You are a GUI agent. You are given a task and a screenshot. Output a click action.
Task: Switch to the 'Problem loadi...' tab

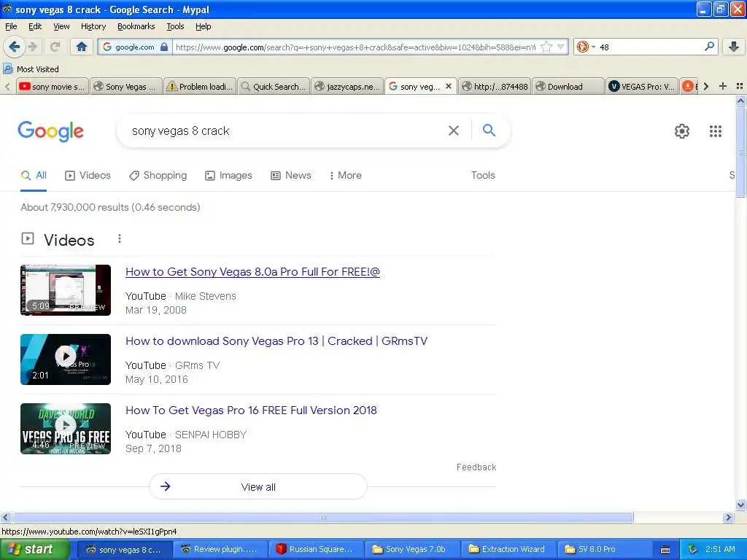tap(200, 86)
